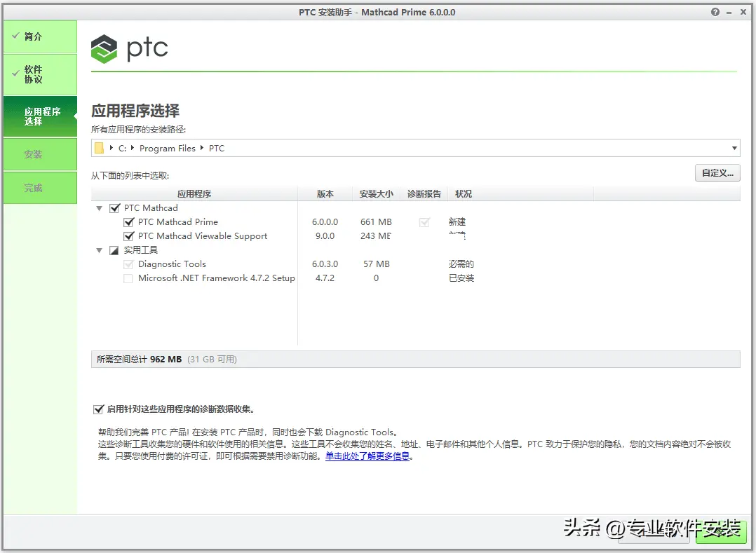Click the Microsoft .NET Framework 4.7.2 checkbox
Viewport: 756px width, 553px height.
(128, 278)
